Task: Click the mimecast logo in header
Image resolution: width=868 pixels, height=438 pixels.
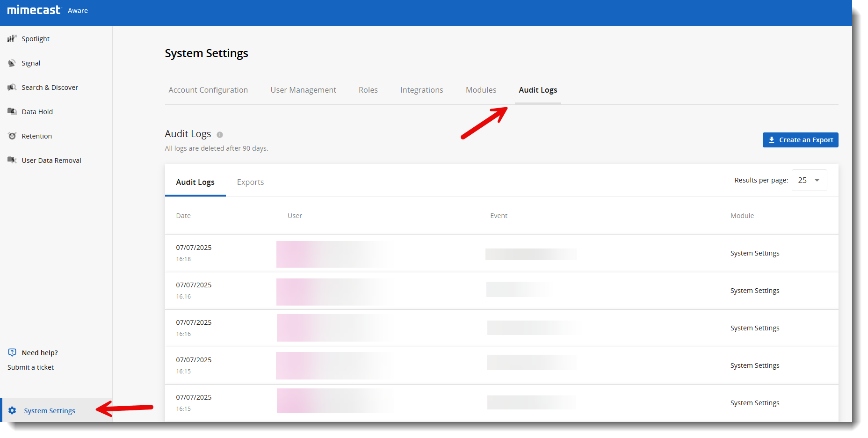Action: pos(34,10)
